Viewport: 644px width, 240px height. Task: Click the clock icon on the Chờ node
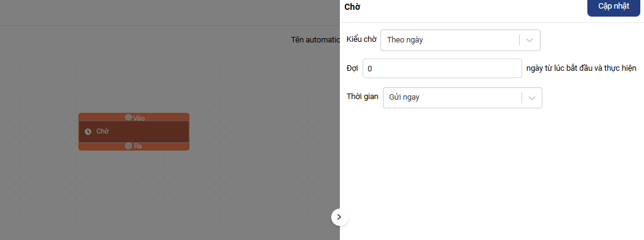pyautogui.click(x=88, y=132)
